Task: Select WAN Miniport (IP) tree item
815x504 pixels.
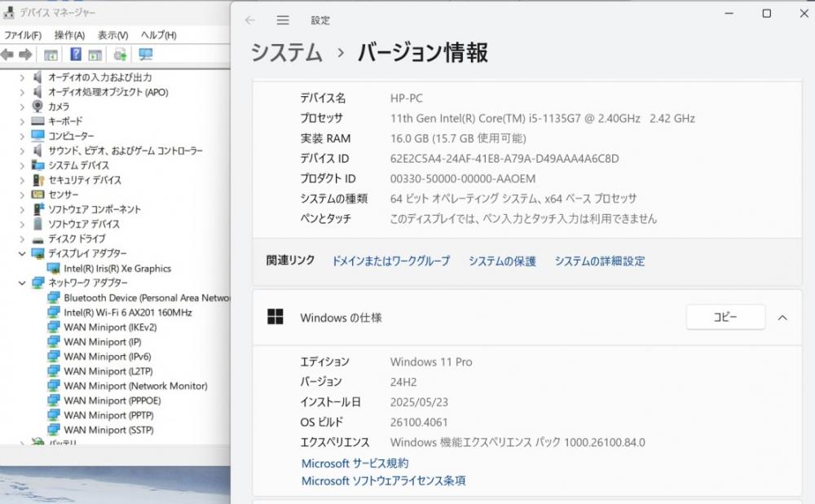Action: coord(103,341)
